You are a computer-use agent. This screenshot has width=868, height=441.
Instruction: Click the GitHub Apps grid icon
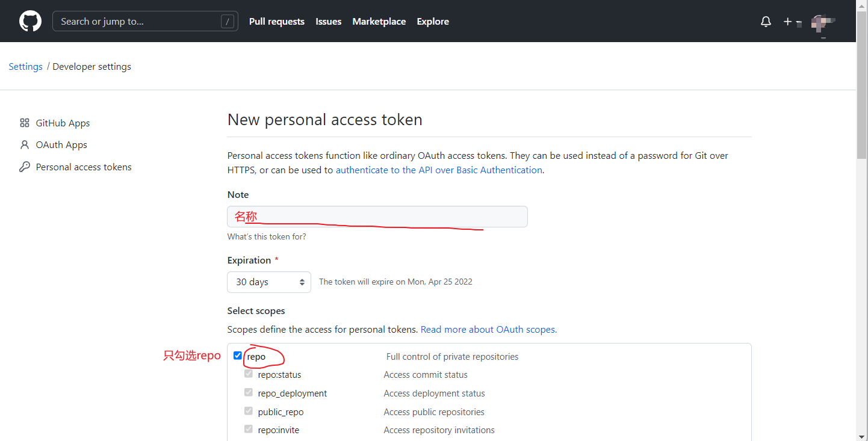(x=25, y=123)
